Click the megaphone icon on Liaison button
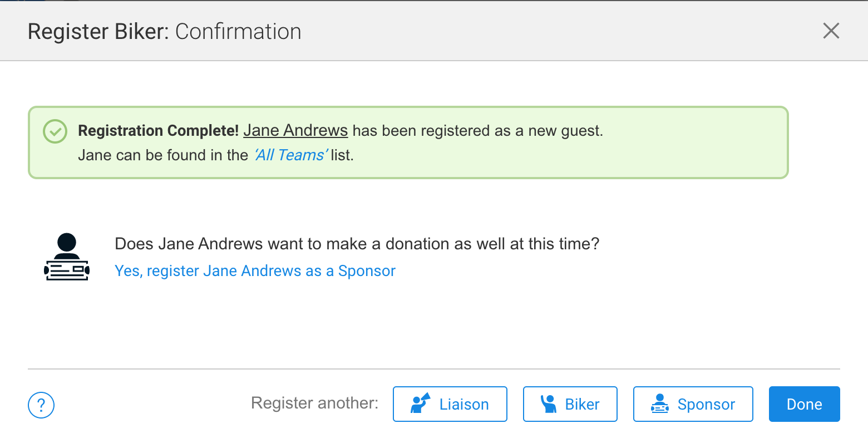The image size is (868, 443). point(421,403)
